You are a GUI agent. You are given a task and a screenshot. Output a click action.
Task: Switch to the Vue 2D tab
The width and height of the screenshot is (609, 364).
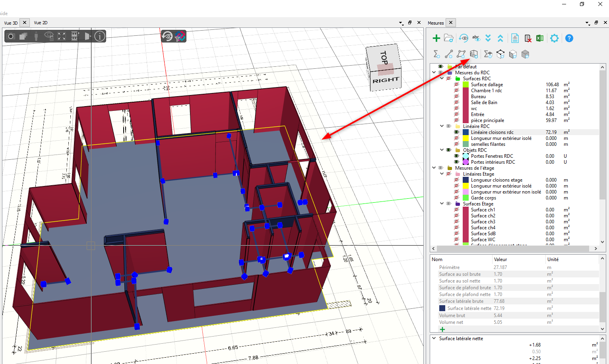tap(41, 23)
